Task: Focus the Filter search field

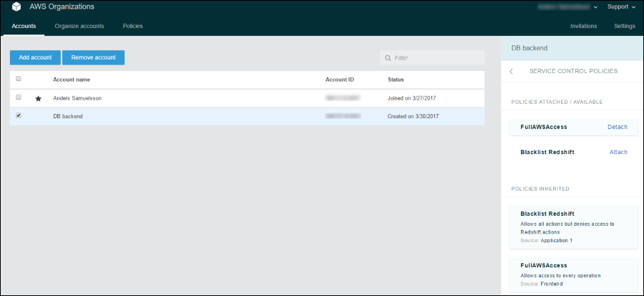Action: (432, 58)
